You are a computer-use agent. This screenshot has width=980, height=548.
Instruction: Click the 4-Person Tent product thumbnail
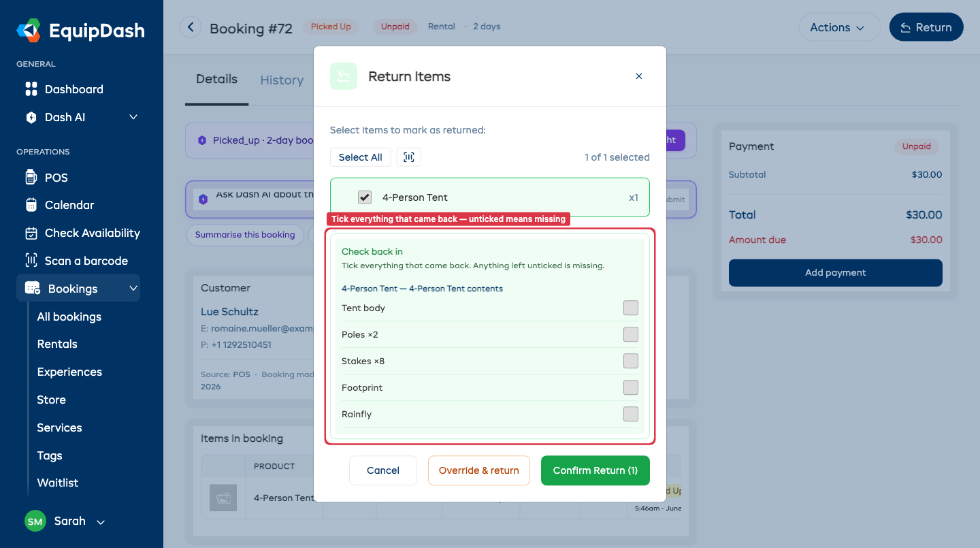click(x=223, y=498)
